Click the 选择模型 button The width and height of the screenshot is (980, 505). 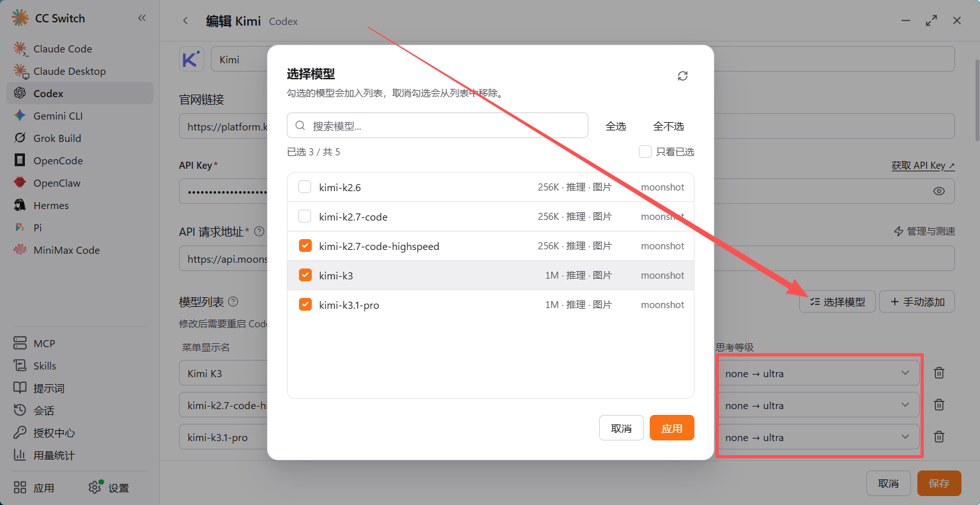point(838,302)
